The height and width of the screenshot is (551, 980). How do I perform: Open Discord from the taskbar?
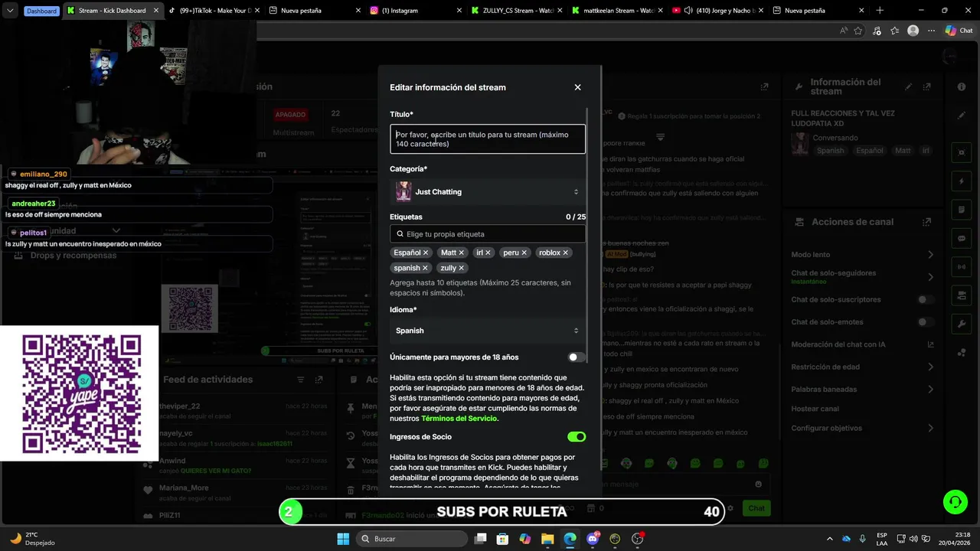[593, 539]
